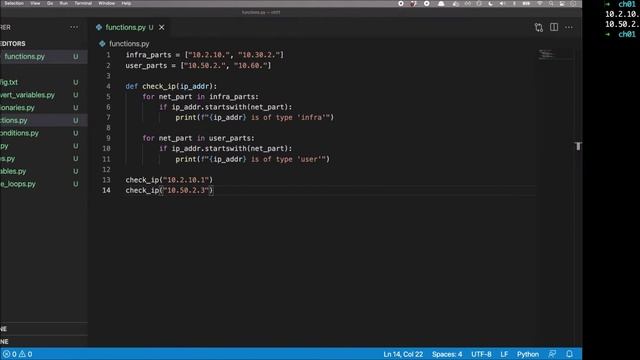Open the file ending in ables.py in Explorer

tap(44, 171)
